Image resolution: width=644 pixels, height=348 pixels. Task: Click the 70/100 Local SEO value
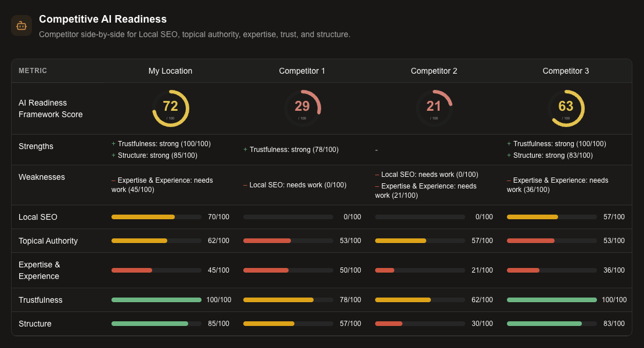click(x=218, y=217)
